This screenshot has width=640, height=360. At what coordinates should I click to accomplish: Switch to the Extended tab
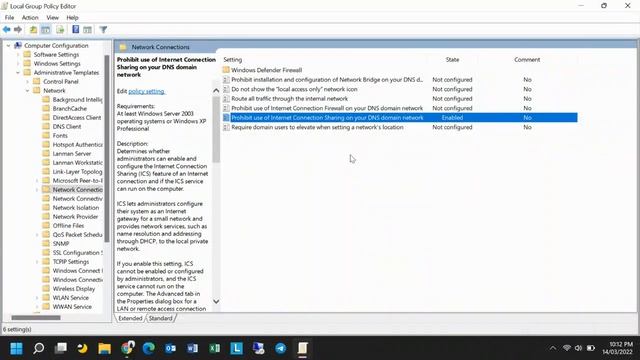tap(130, 318)
